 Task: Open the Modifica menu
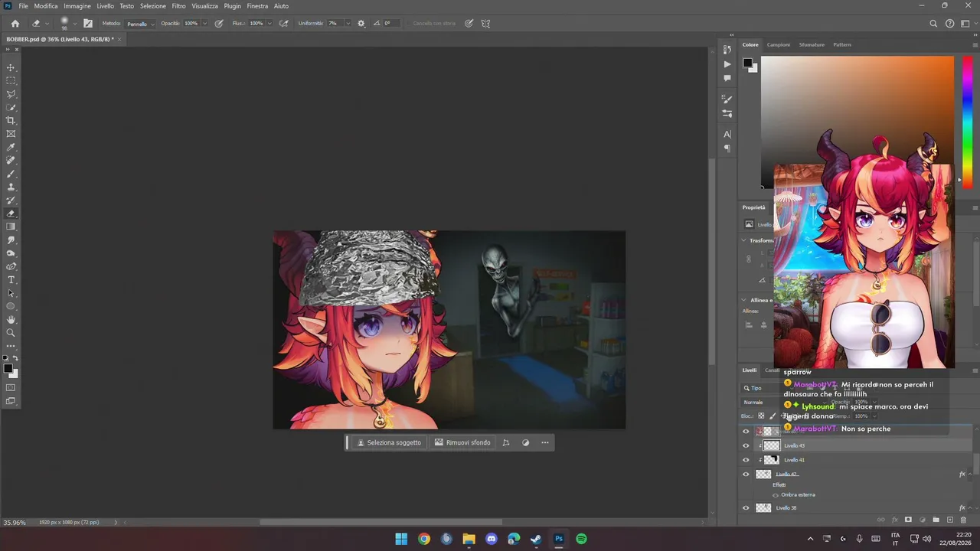pos(46,6)
